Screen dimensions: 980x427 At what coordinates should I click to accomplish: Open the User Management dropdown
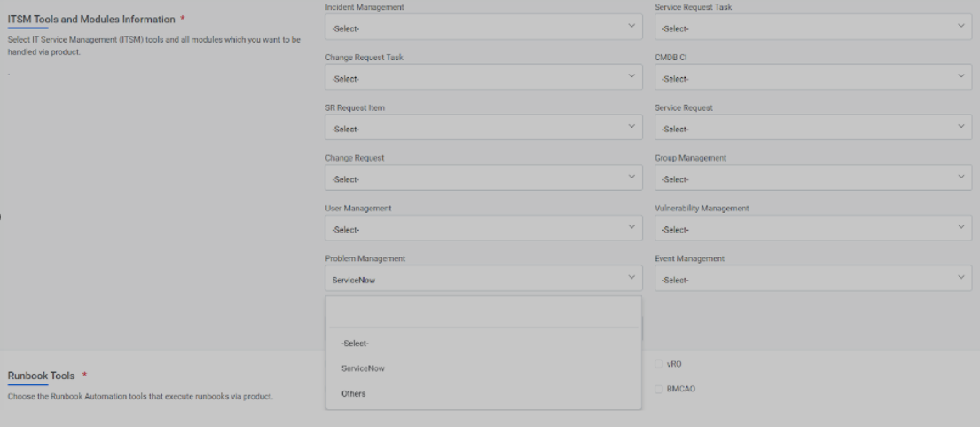pos(482,229)
